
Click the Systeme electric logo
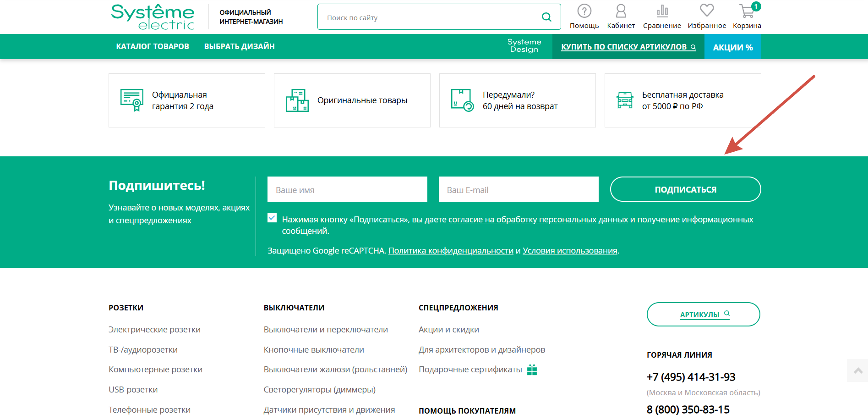153,17
